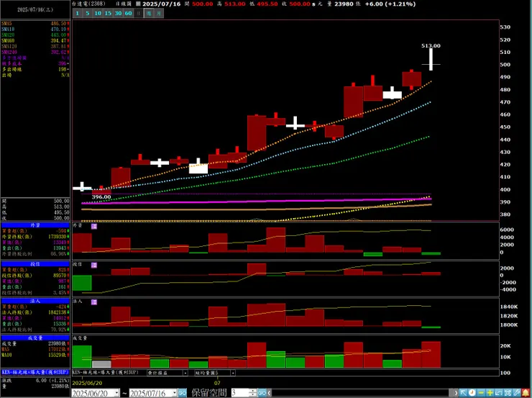Click the clock icon in bottom toolbar
This screenshot has width=532, height=398.
(472, 393)
